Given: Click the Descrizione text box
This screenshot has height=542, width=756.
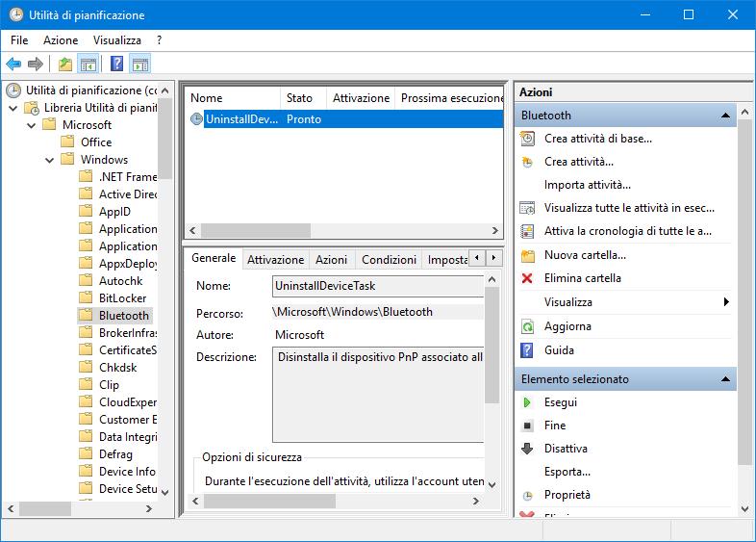Looking at the screenshot, I should coord(378,395).
